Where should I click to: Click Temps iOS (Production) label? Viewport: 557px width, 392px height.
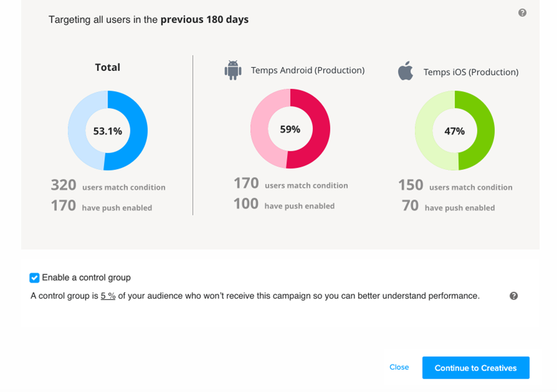(x=470, y=72)
